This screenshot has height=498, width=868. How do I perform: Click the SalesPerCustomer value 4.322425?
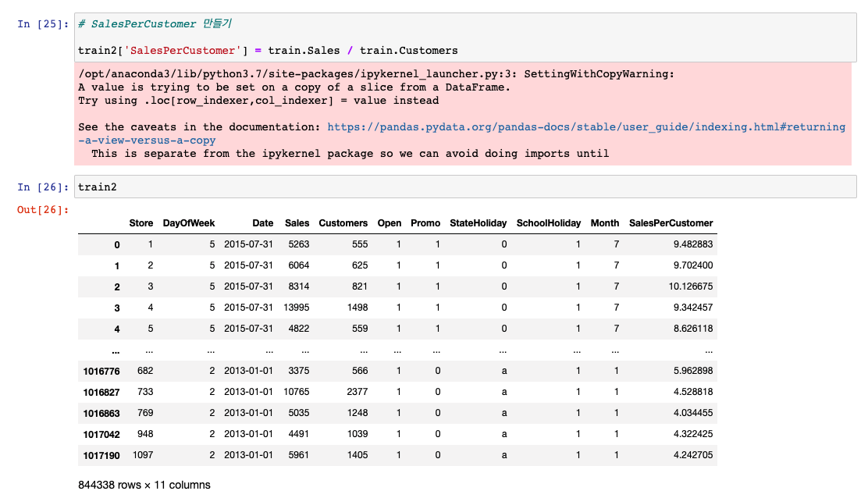693,434
